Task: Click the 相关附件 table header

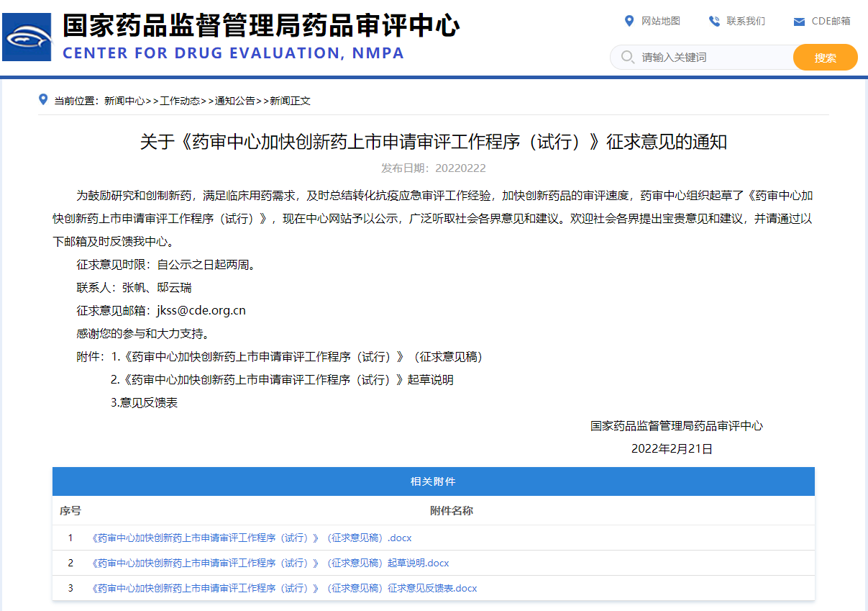Action: (x=434, y=481)
